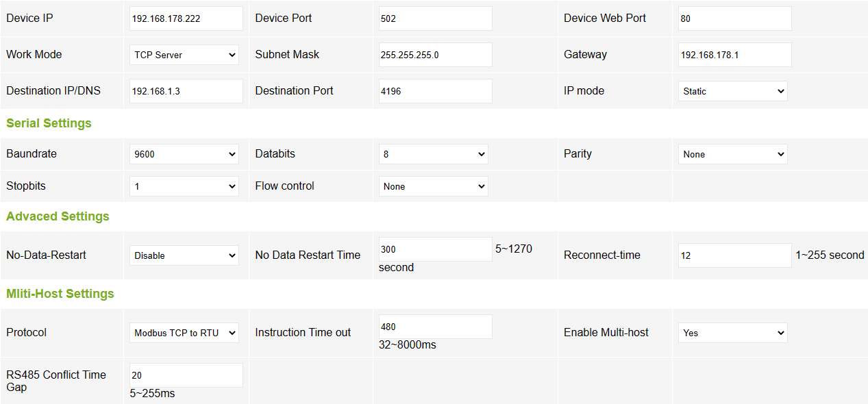Viewport: 868px width, 404px height.
Task: Expand the Enable Multi-host dropdown
Action: point(732,333)
